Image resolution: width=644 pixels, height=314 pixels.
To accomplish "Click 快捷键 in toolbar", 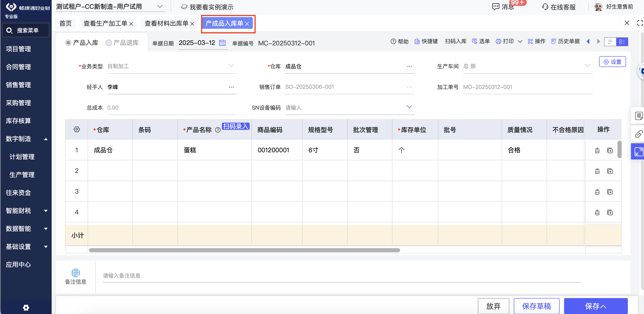I will tap(426, 41).
